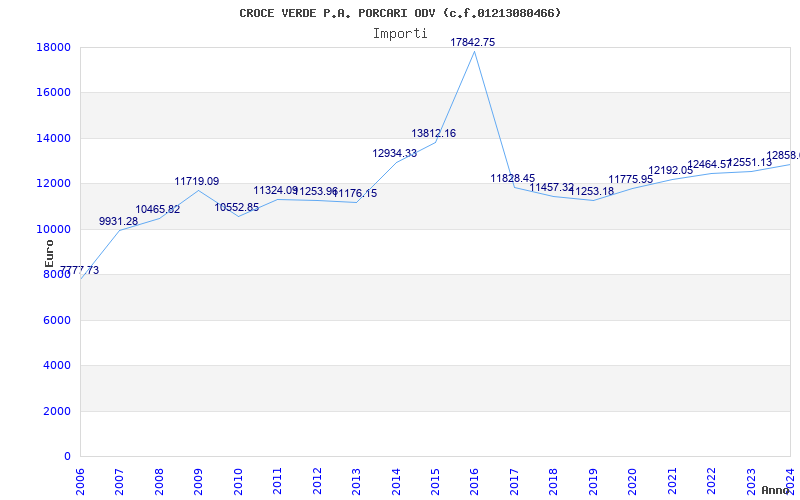Click x-axis year 2018
Viewport: 800px width, 500px height.
(x=554, y=481)
